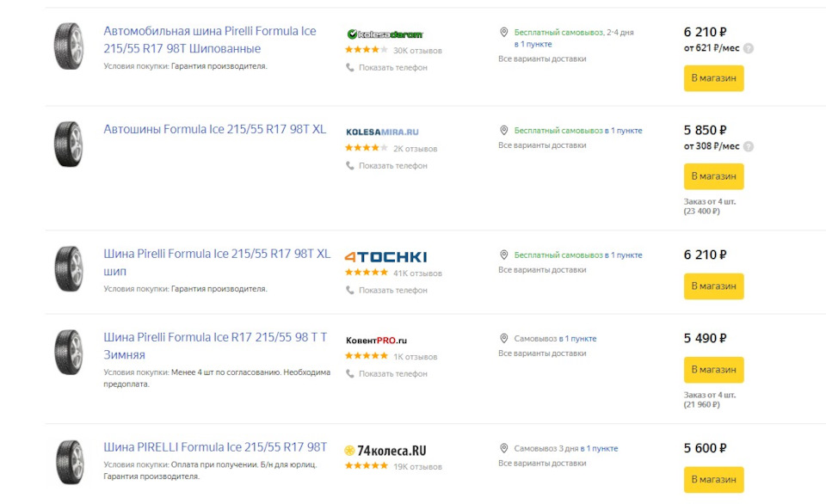Open the kolesadarom store logo

point(385,34)
